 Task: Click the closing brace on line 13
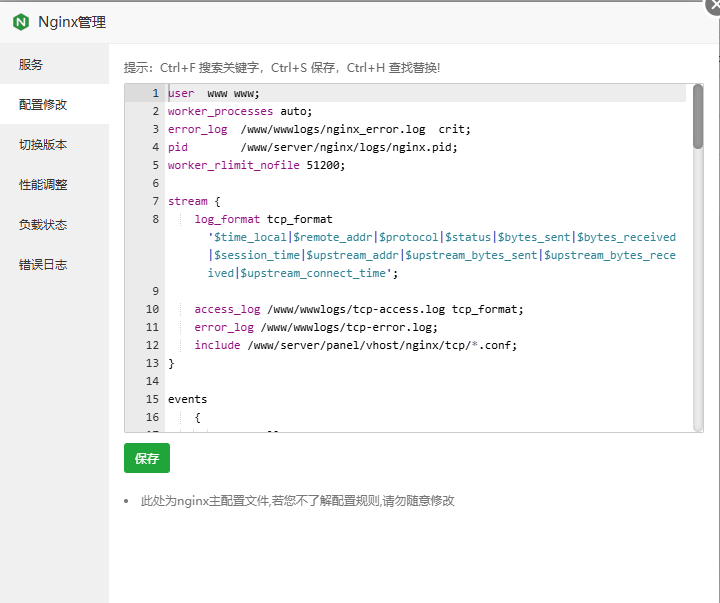click(171, 363)
